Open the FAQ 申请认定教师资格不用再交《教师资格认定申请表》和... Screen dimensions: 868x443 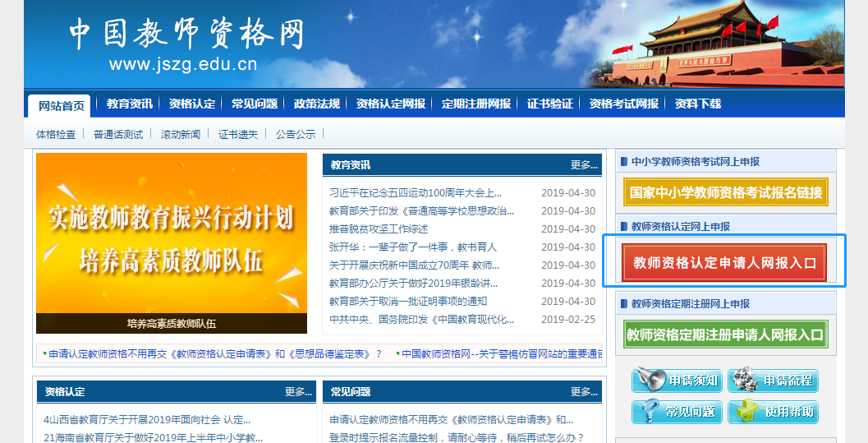click(451, 420)
